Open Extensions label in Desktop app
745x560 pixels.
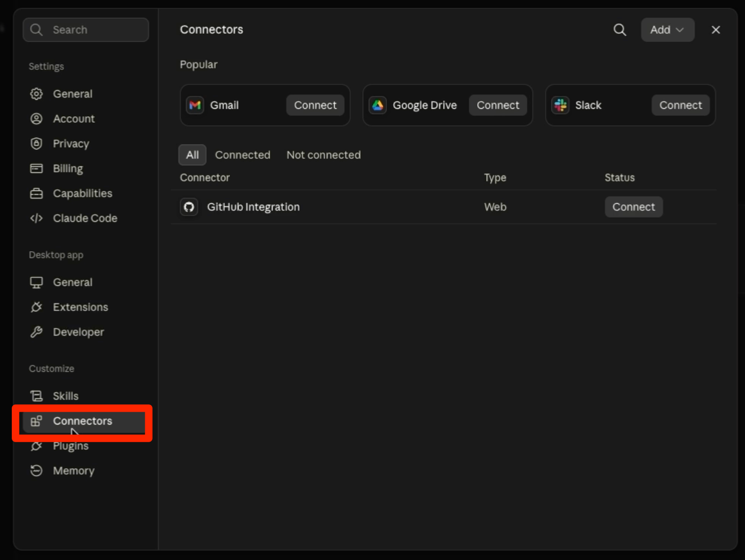[x=81, y=307]
